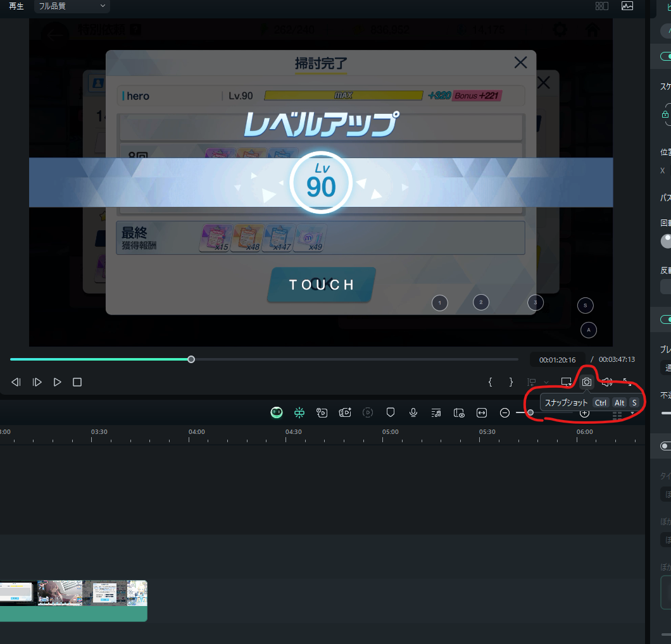
Task: Select the AI assistant robot icon on toolbar
Action: 277,412
